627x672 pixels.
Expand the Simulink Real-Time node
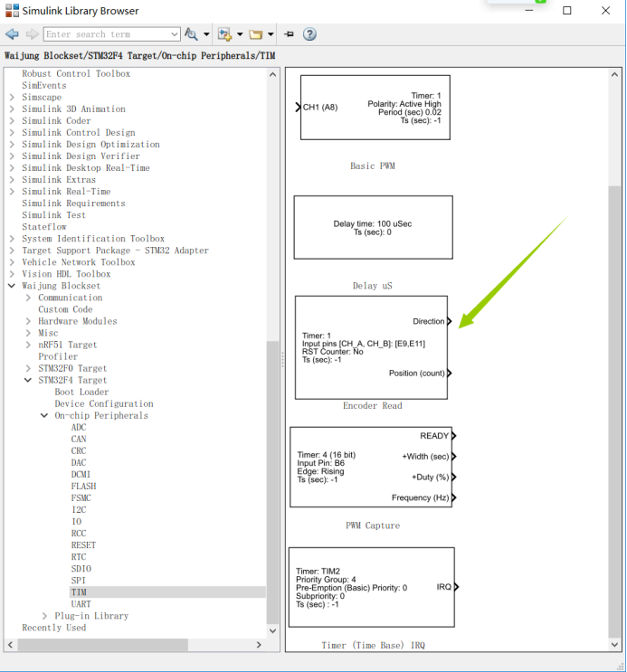click(x=12, y=192)
